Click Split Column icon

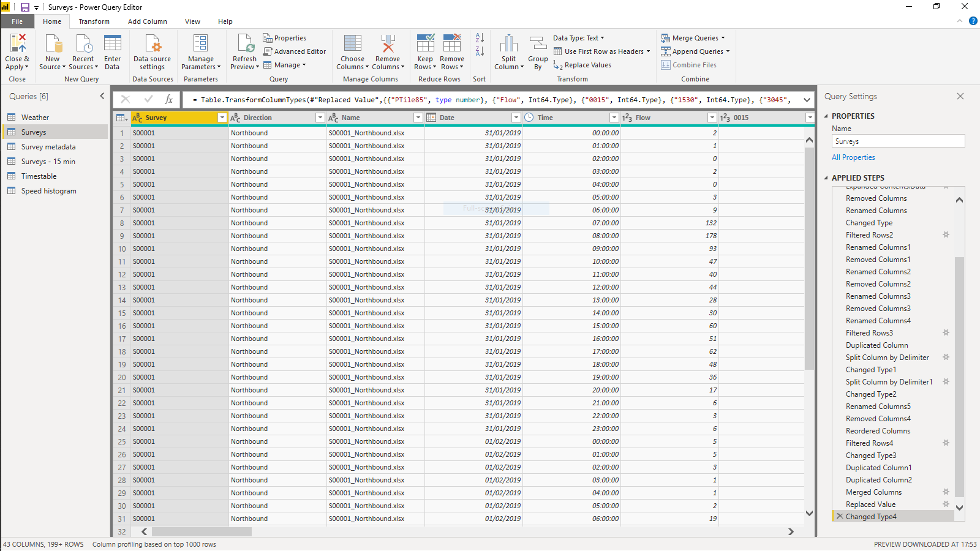pyautogui.click(x=509, y=43)
